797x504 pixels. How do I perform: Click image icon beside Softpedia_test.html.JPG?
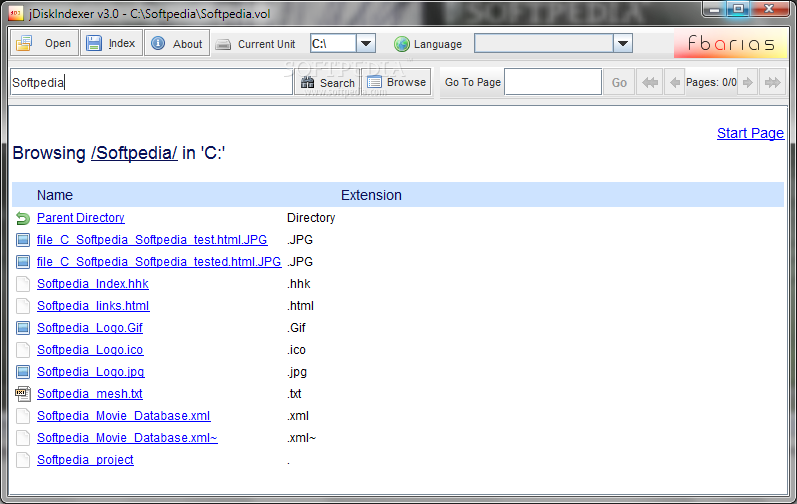(23, 240)
